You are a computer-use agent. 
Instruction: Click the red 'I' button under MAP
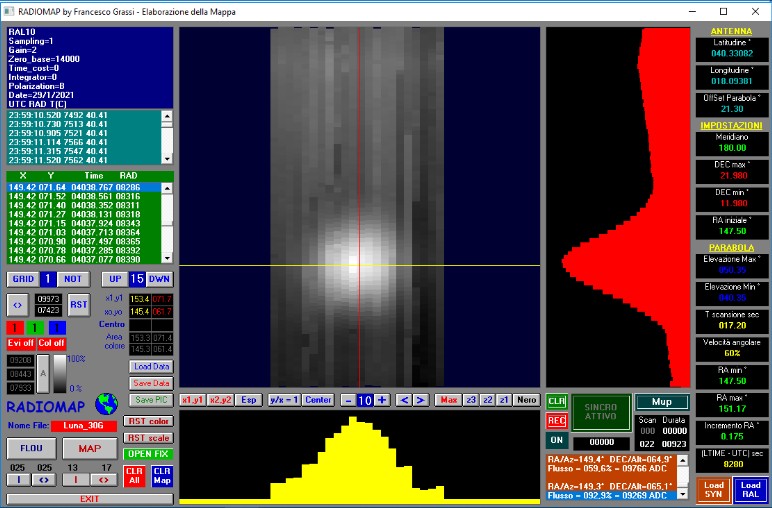(x=75, y=480)
